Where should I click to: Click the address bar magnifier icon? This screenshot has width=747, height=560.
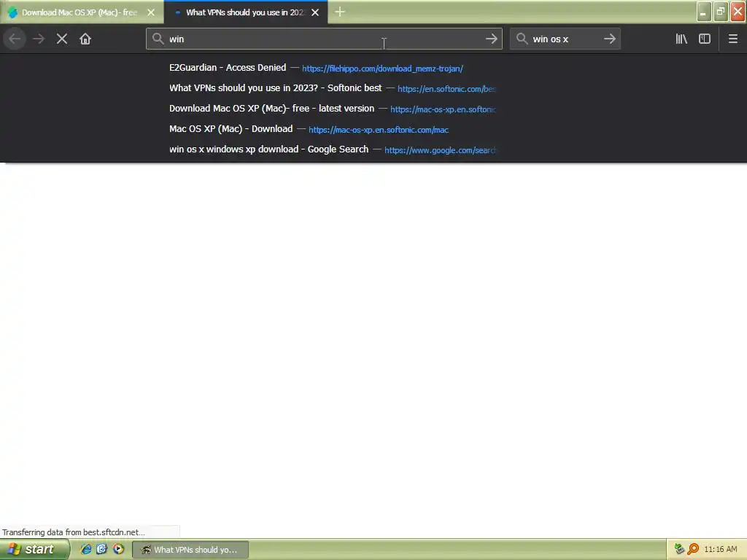click(158, 39)
